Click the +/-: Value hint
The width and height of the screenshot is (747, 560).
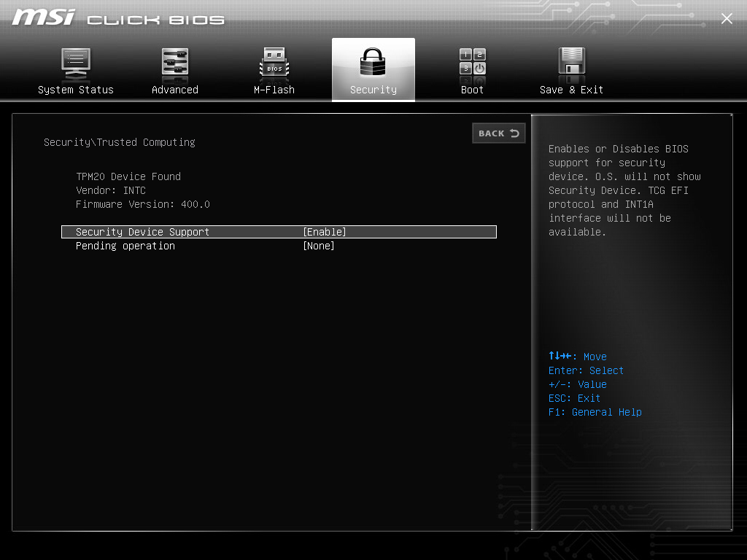pyautogui.click(x=578, y=384)
